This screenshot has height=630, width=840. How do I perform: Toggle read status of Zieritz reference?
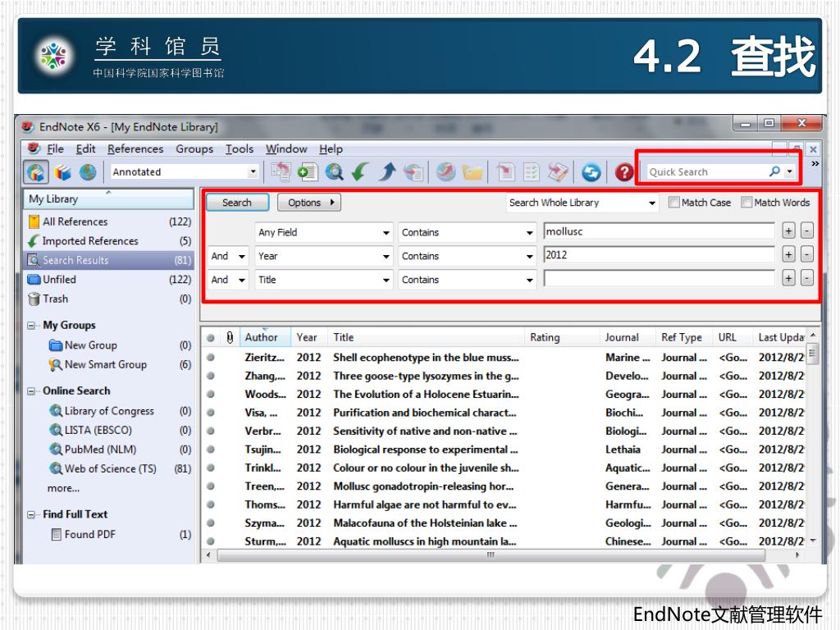[211, 358]
